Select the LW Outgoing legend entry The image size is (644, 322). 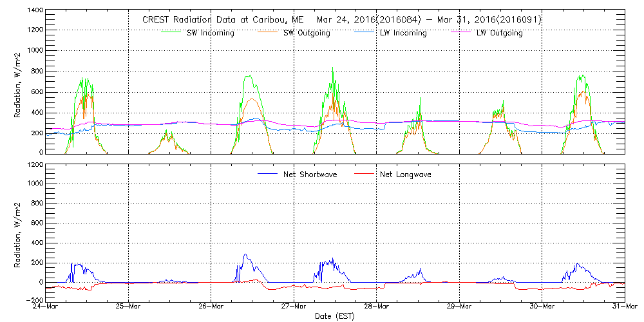pos(499,33)
